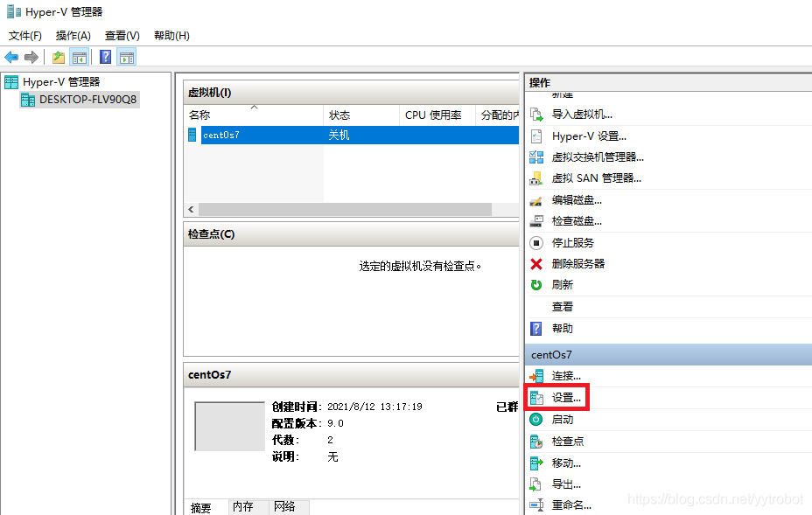This screenshot has width=812, height=515.
Task: Toggle the show/hide console tree toolbar icon
Action: point(80,57)
